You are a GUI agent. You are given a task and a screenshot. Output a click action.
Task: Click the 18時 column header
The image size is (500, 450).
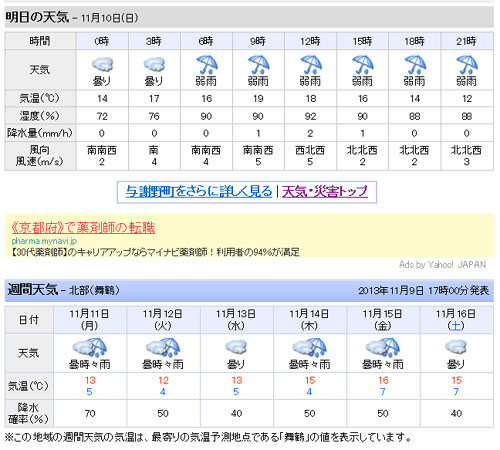point(415,41)
